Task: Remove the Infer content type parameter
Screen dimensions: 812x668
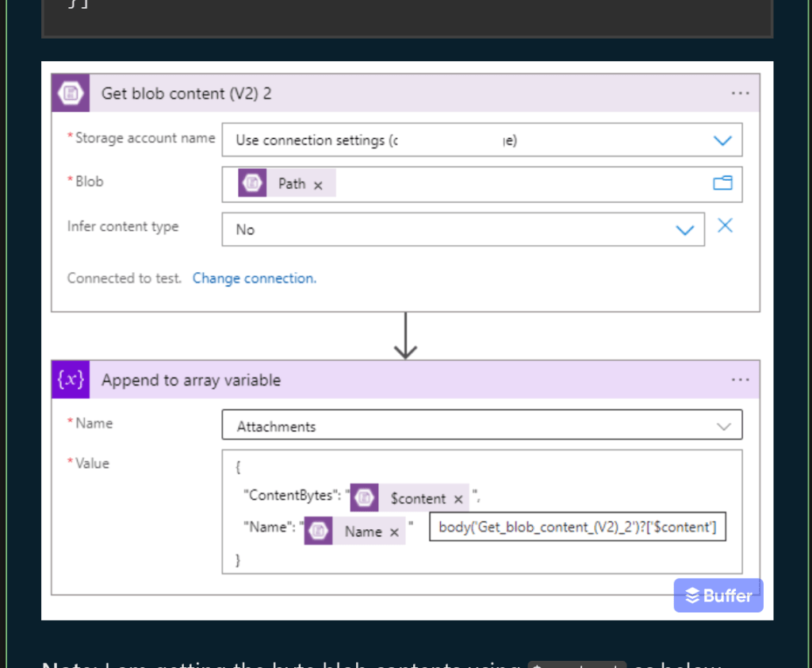Action: [725, 225]
